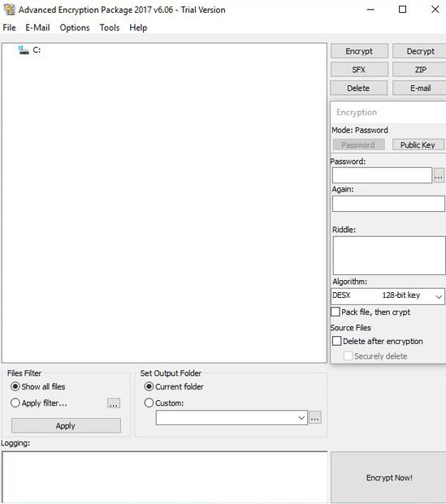The height and width of the screenshot is (504, 446).
Task: Open the Tools menu
Action: (x=110, y=28)
